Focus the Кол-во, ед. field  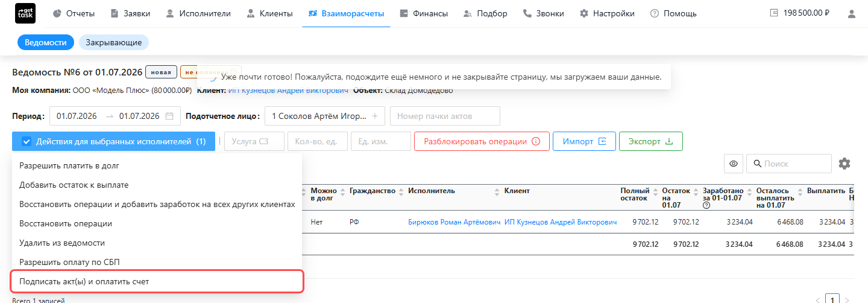(317, 142)
